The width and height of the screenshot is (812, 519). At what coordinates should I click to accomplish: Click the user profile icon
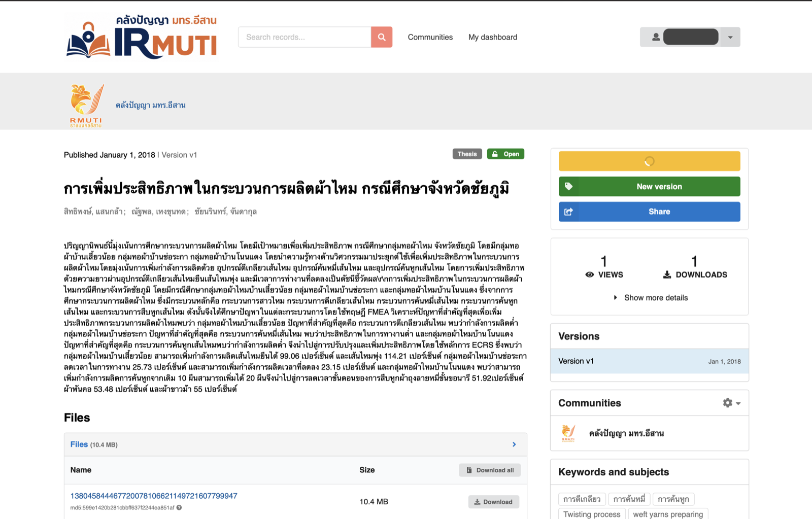(656, 37)
